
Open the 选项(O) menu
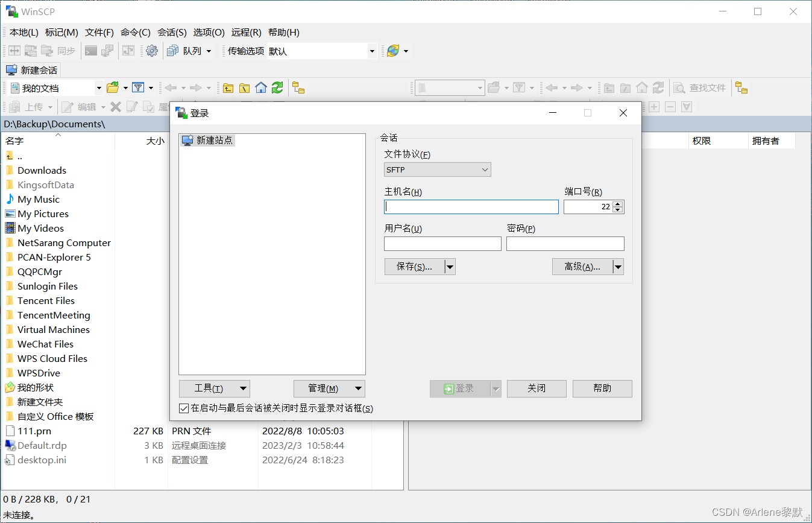[209, 32]
